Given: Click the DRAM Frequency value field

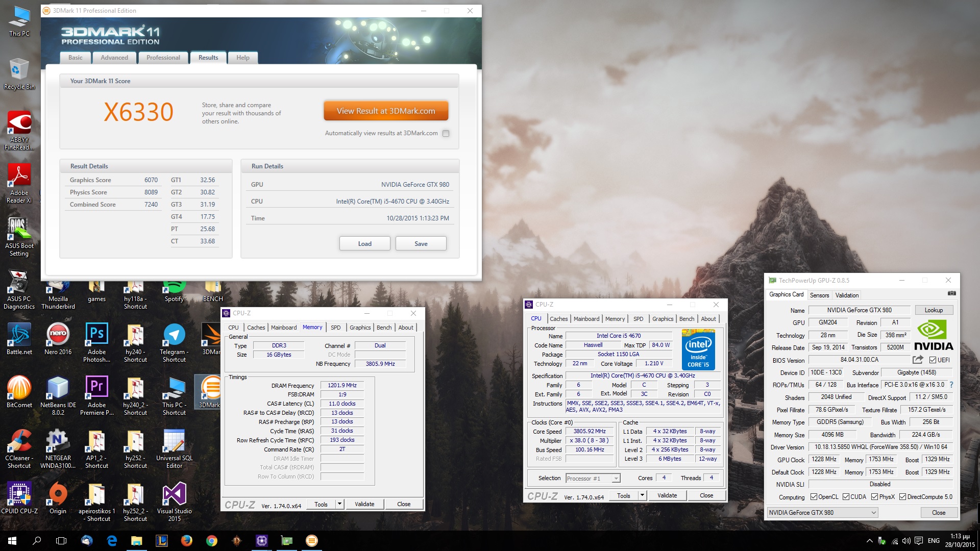Looking at the screenshot, I should tap(342, 385).
